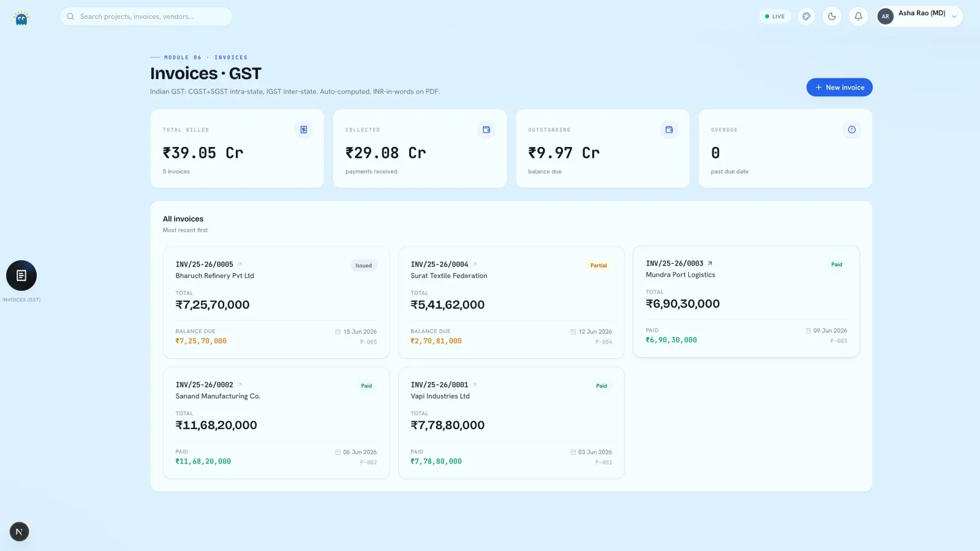Open INV/25-26/0002 external link arrow

pos(240,385)
